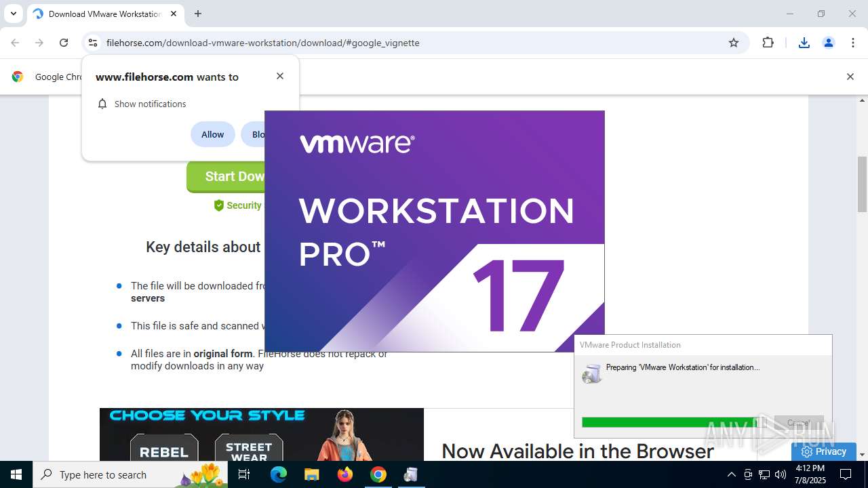Open File Explorer from the taskbar
Screen dimensions: 868x488
(x=311, y=474)
